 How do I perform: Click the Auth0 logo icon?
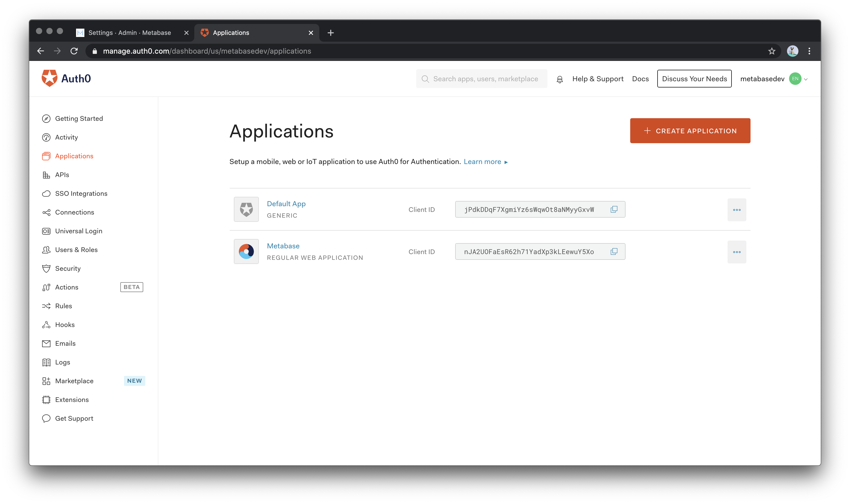(49, 79)
